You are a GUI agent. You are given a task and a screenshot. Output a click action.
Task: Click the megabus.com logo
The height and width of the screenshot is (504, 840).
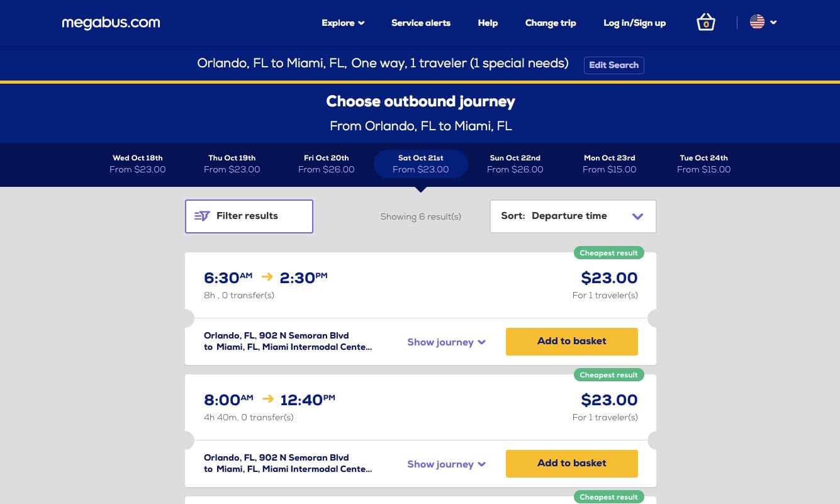tap(111, 23)
